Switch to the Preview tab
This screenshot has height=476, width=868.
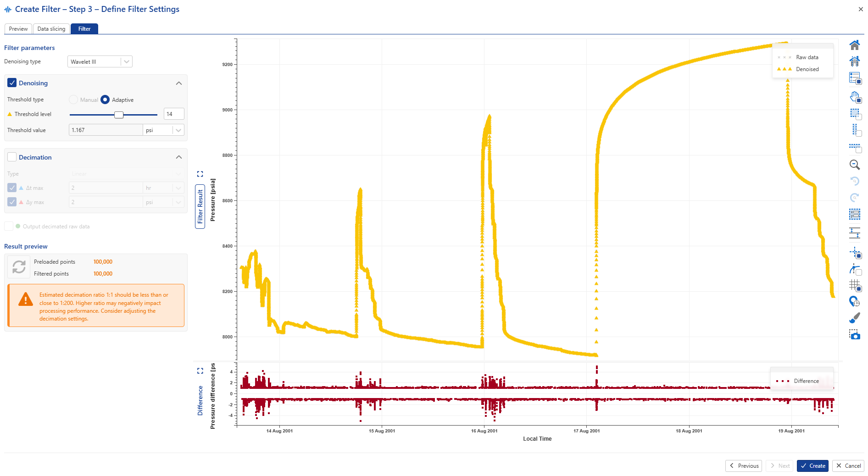pyautogui.click(x=18, y=29)
